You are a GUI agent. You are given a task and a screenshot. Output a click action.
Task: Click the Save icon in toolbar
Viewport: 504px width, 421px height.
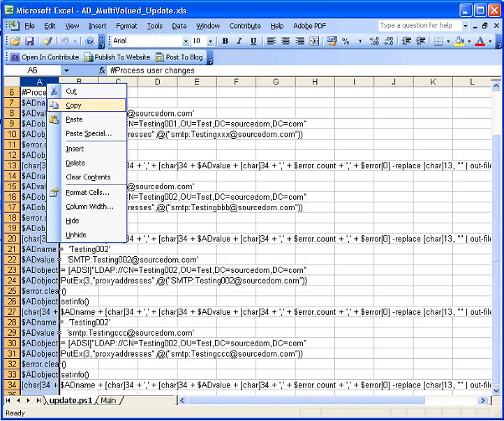pyautogui.click(x=29, y=42)
